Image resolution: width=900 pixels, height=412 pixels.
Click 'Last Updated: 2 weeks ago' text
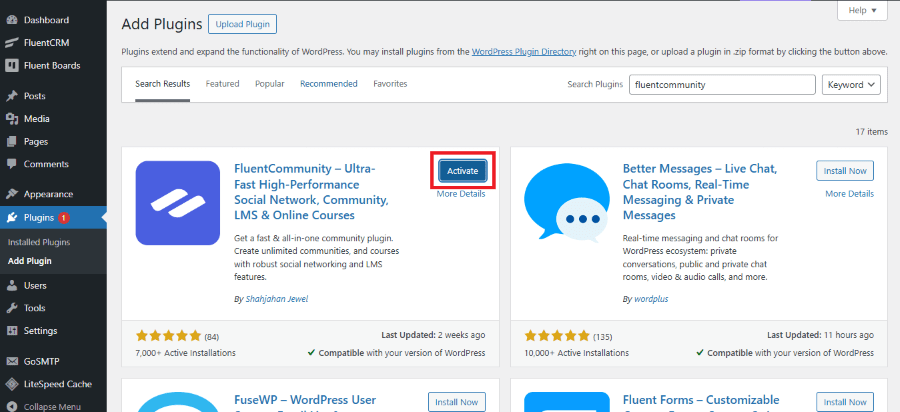pos(433,335)
